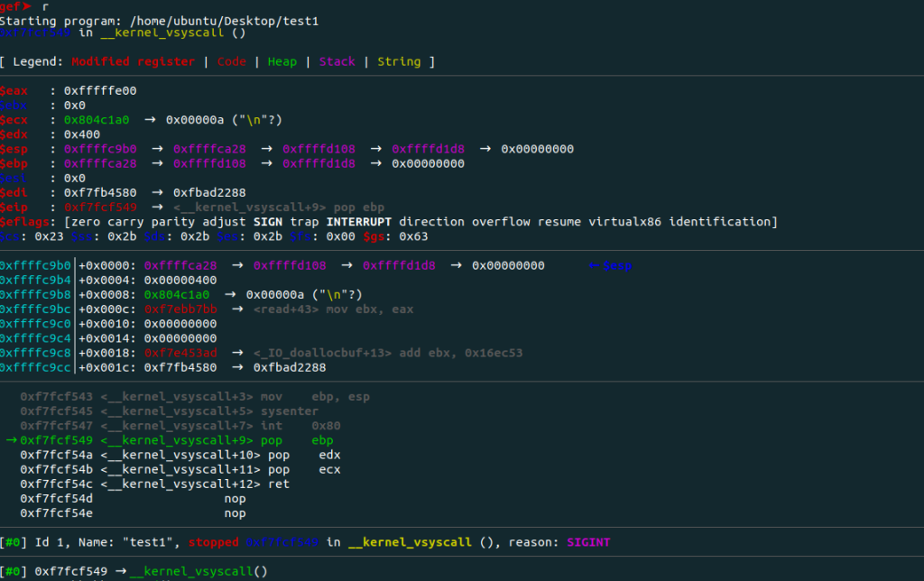Click the "String" legend label
The image size is (924, 581).
point(399,61)
